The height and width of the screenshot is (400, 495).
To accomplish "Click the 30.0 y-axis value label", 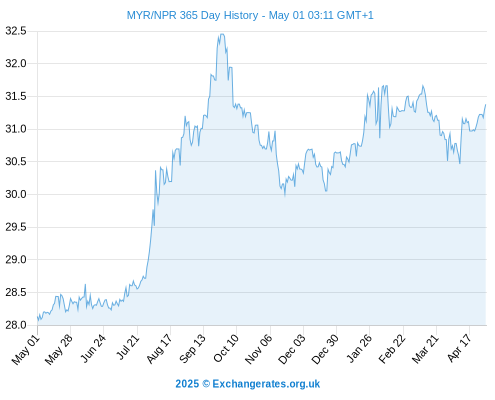I will tap(16, 194).
